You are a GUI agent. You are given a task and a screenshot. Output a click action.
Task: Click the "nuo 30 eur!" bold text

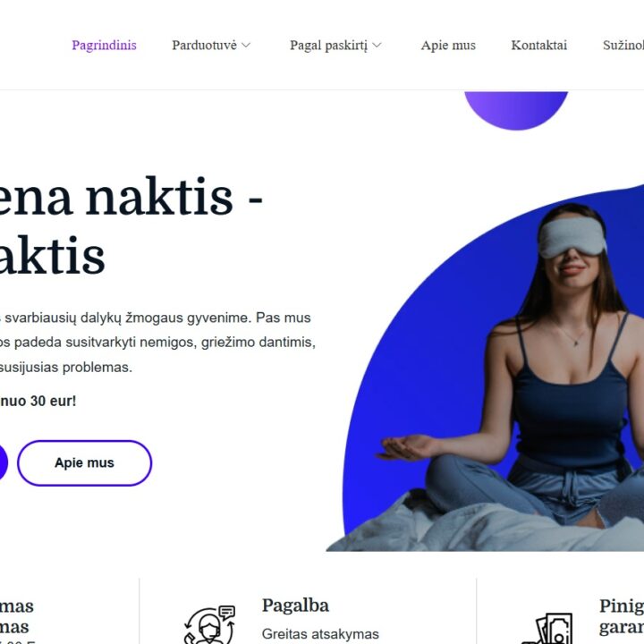point(38,401)
